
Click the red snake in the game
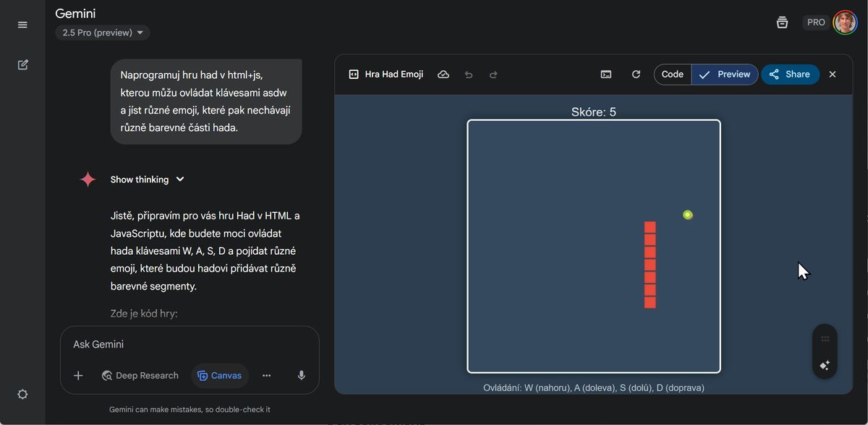click(650, 265)
